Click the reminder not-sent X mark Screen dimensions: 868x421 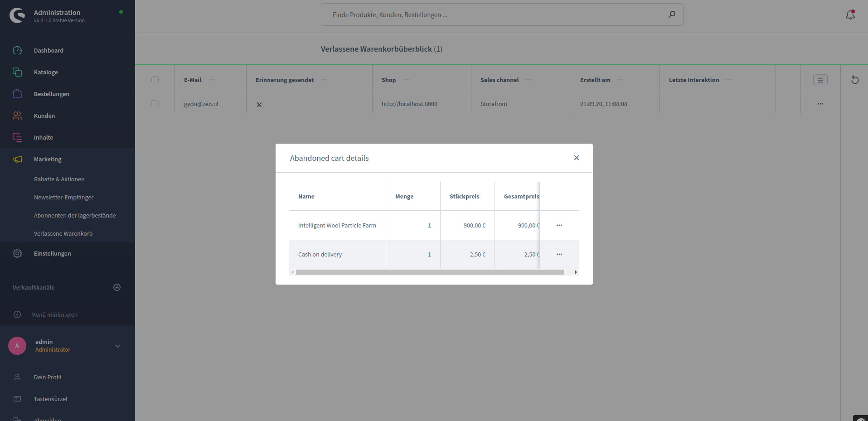[x=259, y=104]
